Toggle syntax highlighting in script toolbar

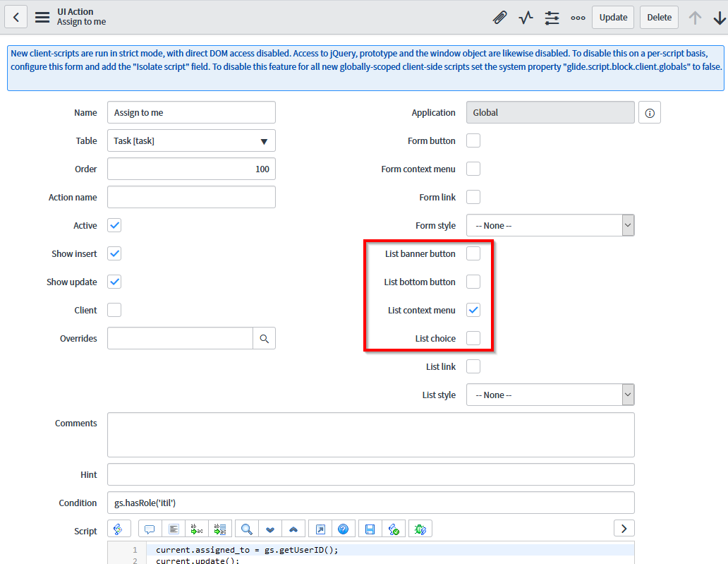click(x=119, y=529)
